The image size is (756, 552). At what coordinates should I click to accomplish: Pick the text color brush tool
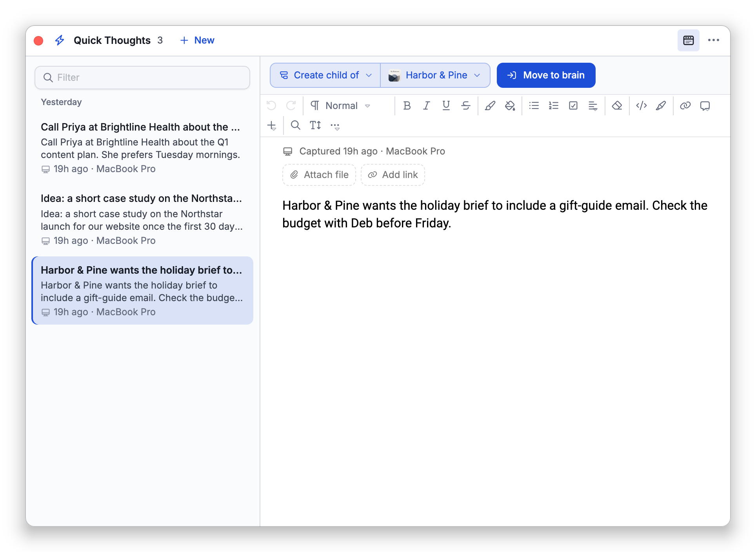coord(490,105)
